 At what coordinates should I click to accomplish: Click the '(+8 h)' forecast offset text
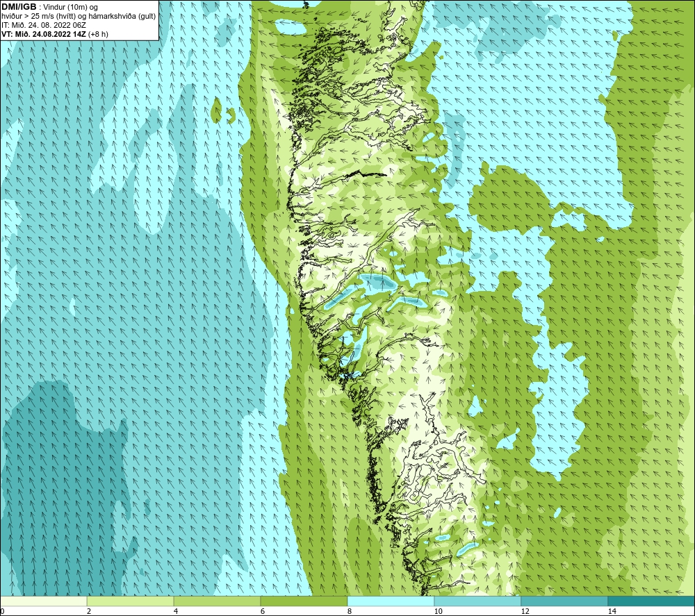[x=99, y=34]
